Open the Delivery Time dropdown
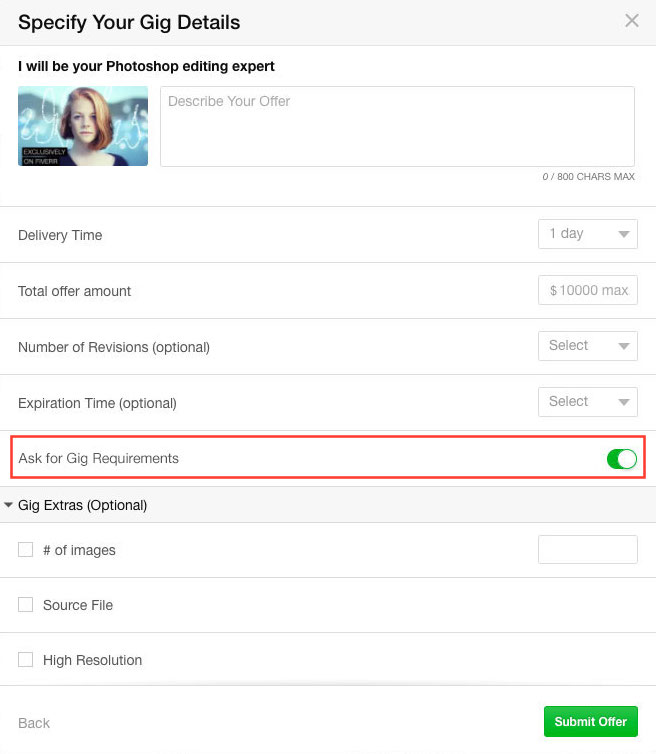This screenshot has width=656, height=754. pyautogui.click(x=587, y=234)
